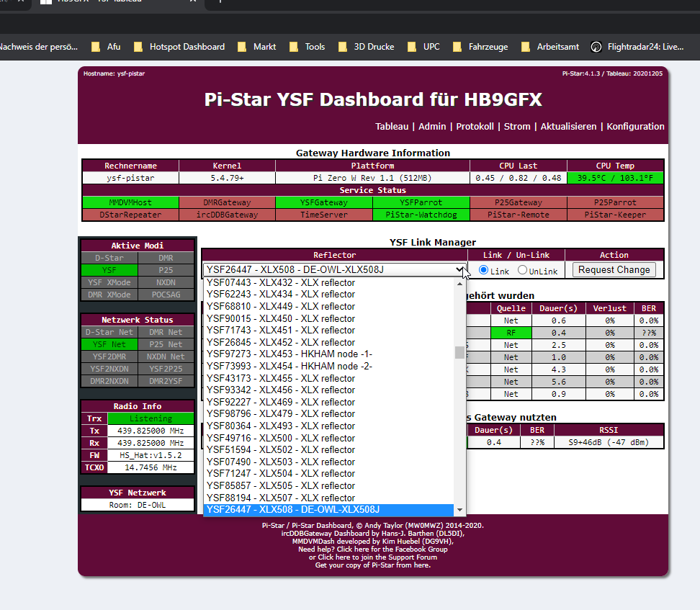Image resolution: width=700 pixels, height=610 pixels.
Task: Open the Tools bookmark folder
Action: (x=307, y=47)
